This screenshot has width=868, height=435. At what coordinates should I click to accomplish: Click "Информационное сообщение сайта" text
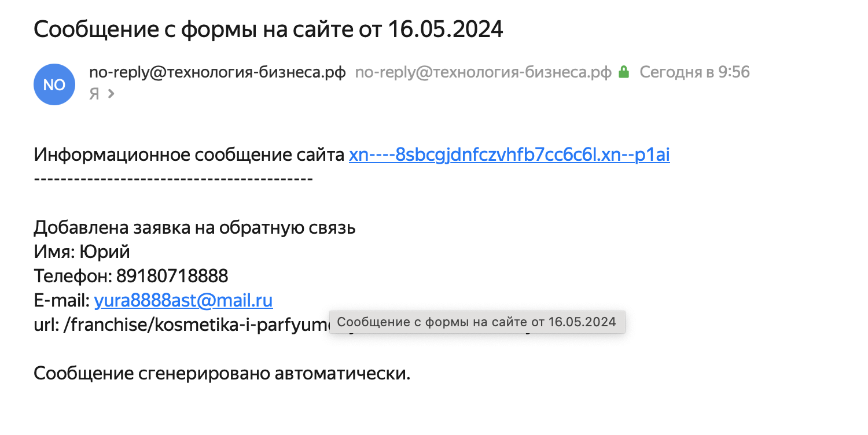[189, 155]
